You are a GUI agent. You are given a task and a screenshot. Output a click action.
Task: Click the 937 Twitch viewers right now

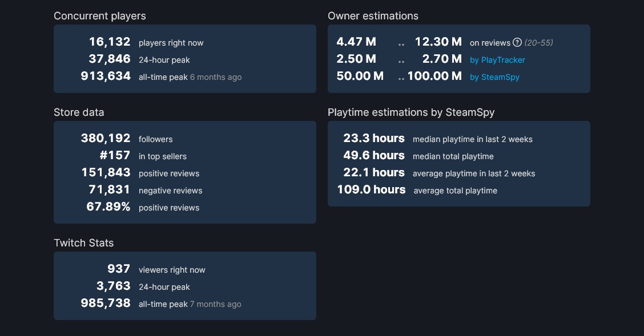(x=119, y=269)
